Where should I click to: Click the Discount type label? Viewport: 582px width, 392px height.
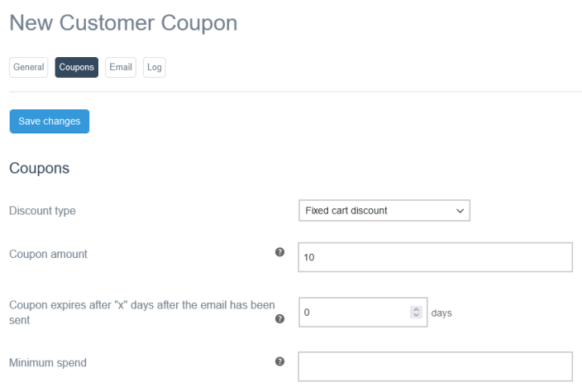pyautogui.click(x=42, y=211)
